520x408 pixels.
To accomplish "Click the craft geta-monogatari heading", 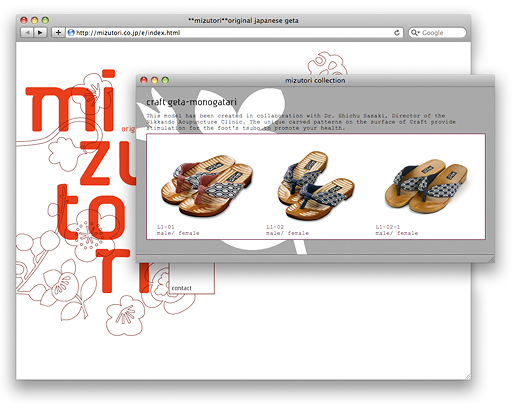I will (191, 102).
